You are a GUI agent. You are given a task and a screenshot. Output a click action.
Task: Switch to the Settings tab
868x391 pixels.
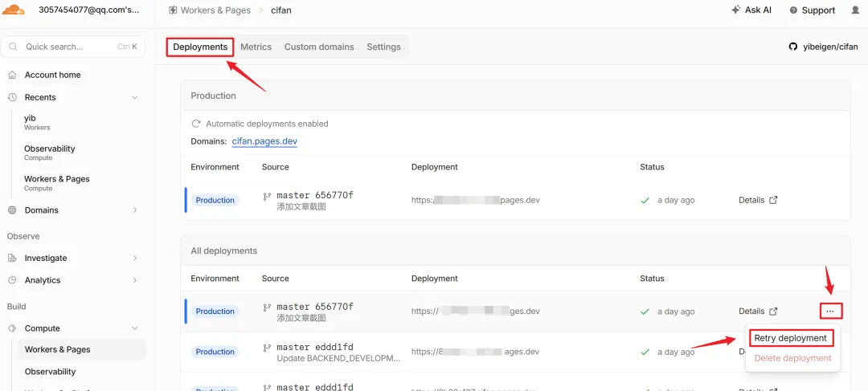383,47
